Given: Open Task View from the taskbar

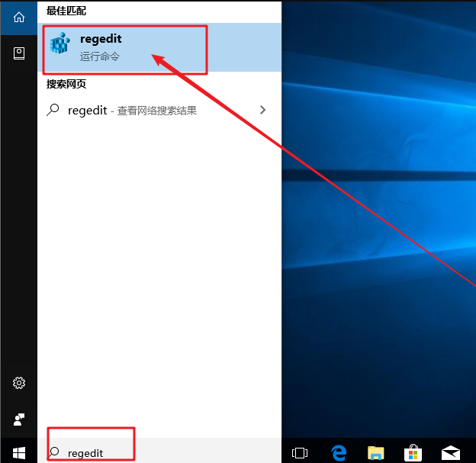Looking at the screenshot, I should [300, 452].
